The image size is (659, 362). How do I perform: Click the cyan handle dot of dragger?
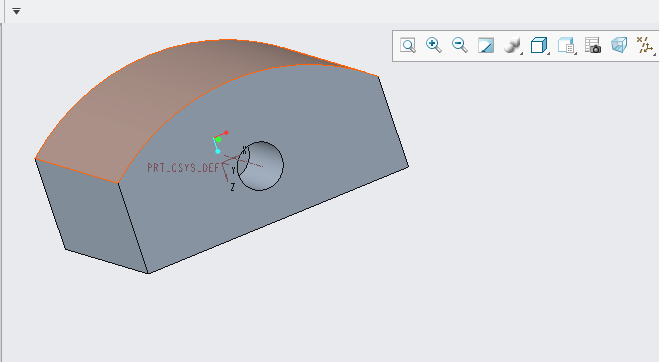pos(218,151)
